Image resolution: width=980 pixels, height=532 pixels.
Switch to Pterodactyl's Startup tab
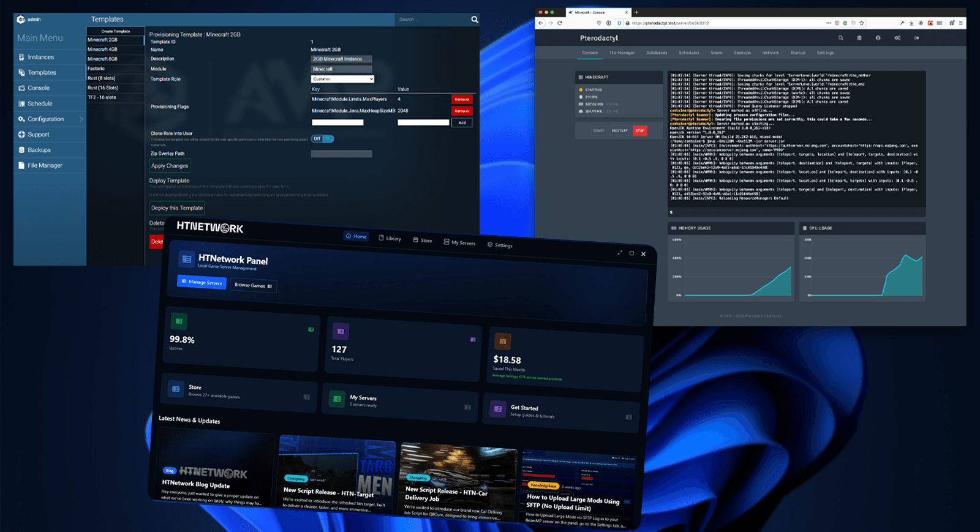click(798, 53)
